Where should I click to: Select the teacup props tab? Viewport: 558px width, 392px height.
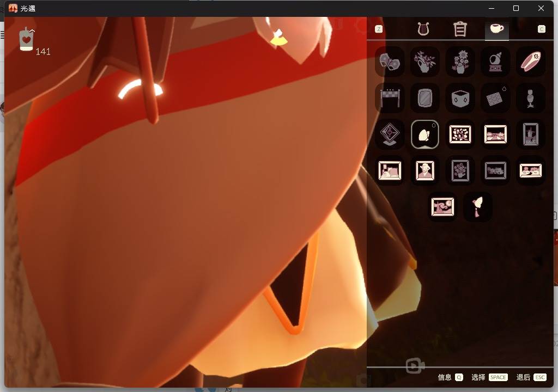[497, 28]
